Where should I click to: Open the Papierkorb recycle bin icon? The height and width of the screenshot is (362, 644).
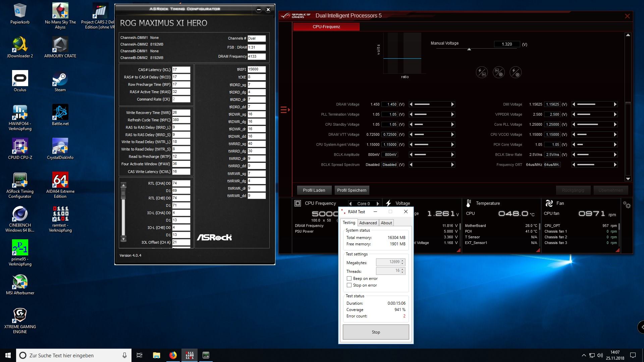pyautogui.click(x=20, y=14)
